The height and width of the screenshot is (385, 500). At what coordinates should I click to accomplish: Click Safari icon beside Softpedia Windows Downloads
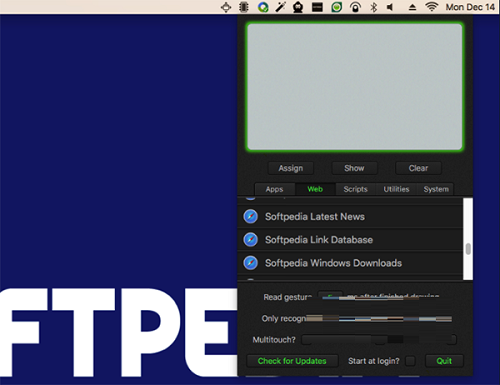[x=251, y=263]
